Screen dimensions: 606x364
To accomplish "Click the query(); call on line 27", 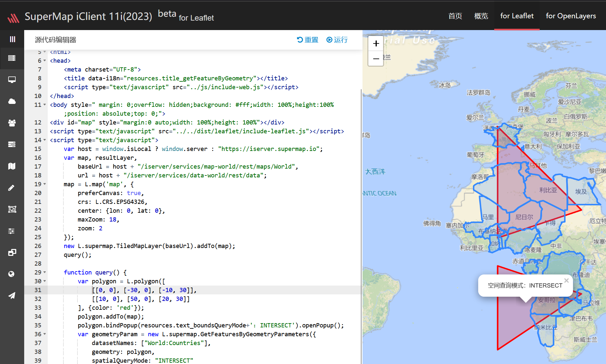I will (x=78, y=255).
